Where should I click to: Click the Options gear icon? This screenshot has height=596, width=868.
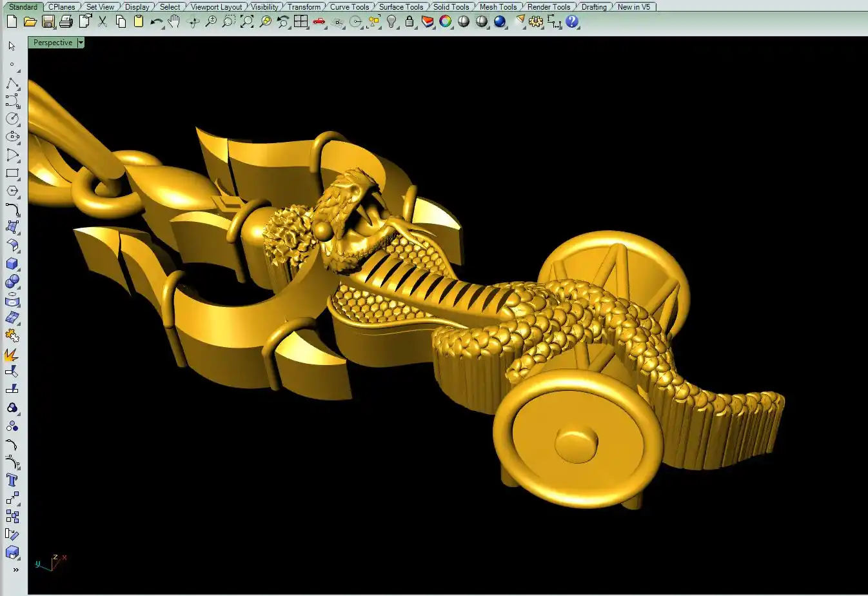pos(536,21)
